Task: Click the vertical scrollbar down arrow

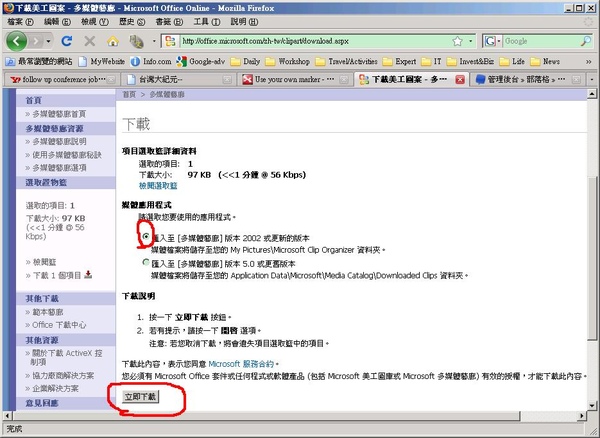Action: (592, 406)
